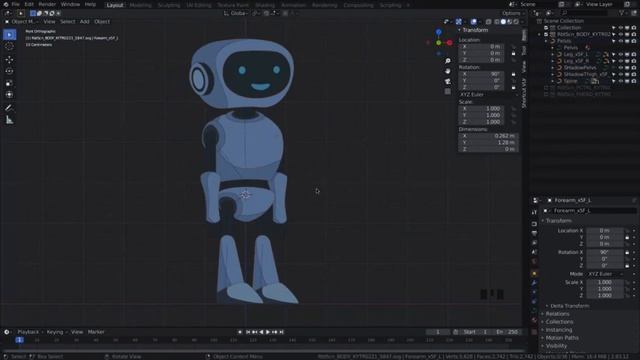Toggle viewport overlays icon
This screenshot has width=640, height=360.
tap(473, 22)
